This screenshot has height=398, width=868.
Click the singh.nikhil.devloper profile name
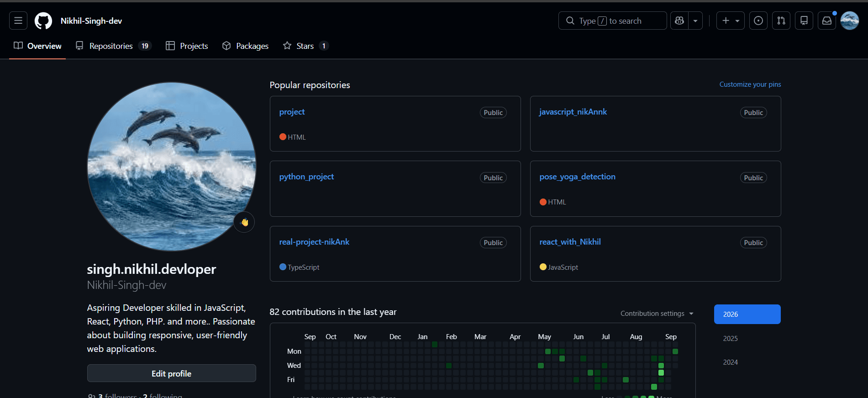pos(152,269)
